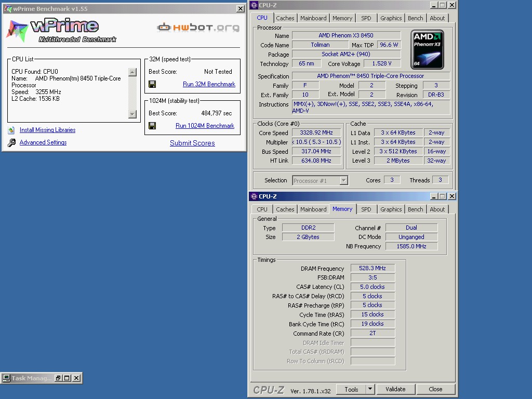Click the empty DRAM Idle Timer field
This screenshot has height=399, width=532.
(x=373, y=343)
